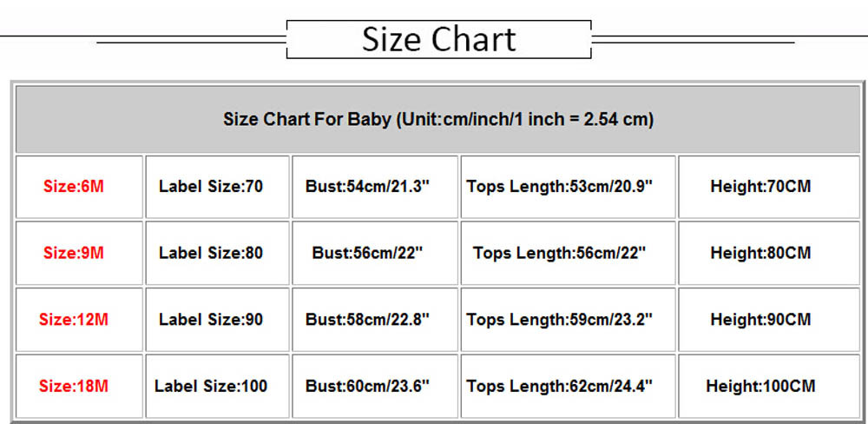Viewport: 868px width, 424px height.
Task: Click the Label Size:80 cell
Action: 211,253
